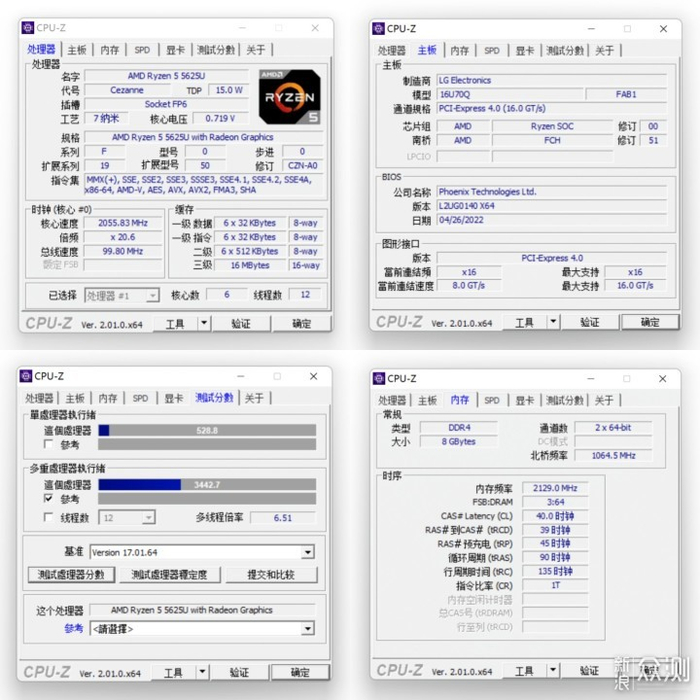Viewport: 700px width, 700px height.
Task: Open the thread count 12 dropdown
Action: coord(149,517)
